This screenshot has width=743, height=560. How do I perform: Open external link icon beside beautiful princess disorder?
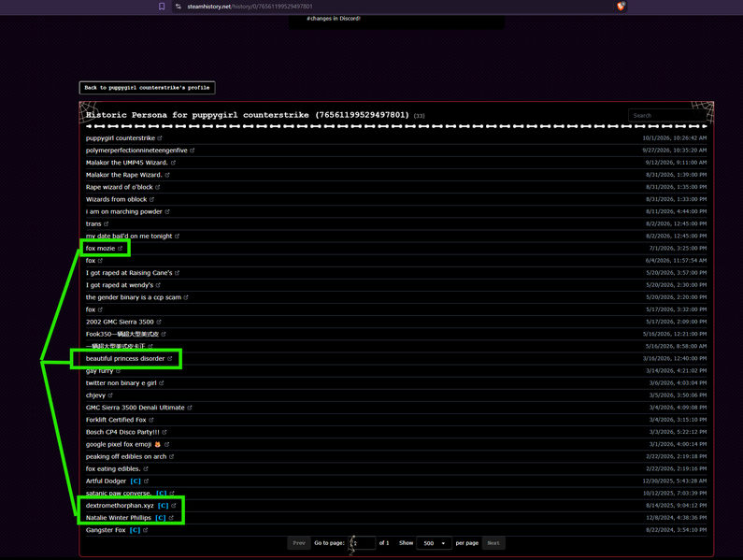click(170, 358)
